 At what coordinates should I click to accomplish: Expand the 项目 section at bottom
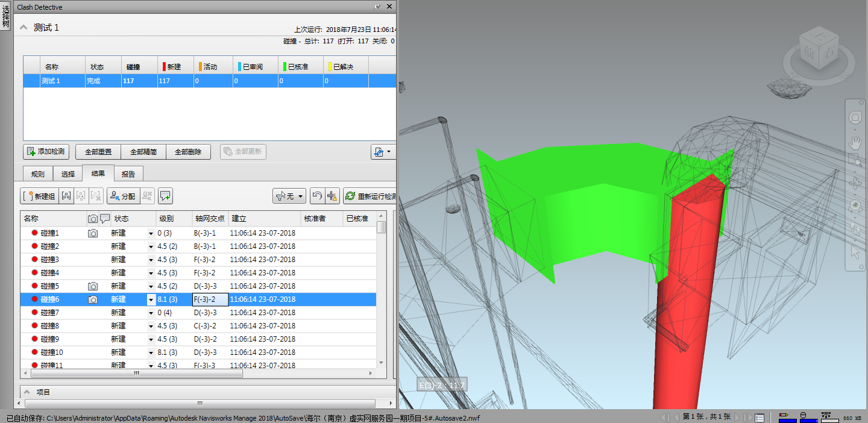[x=27, y=392]
